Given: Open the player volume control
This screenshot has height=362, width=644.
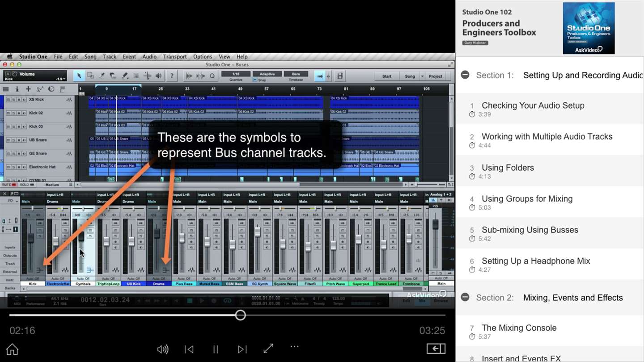Looking at the screenshot, I should pyautogui.click(x=163, y=349).
